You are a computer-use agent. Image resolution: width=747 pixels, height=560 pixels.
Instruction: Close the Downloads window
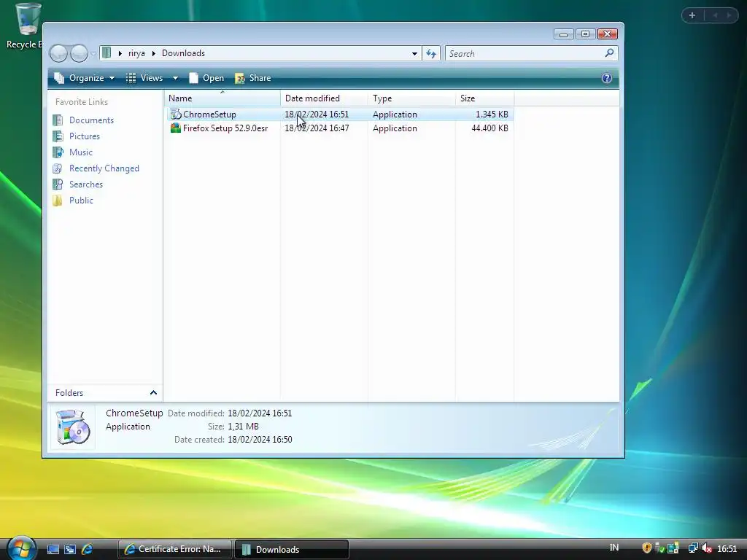608,34
